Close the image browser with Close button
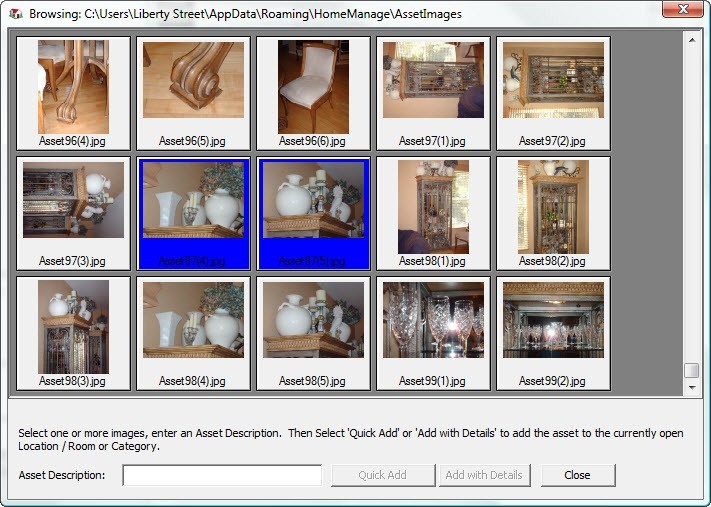Image resolution: width=711 pixels, height=507 pixels. click(578, 475)
